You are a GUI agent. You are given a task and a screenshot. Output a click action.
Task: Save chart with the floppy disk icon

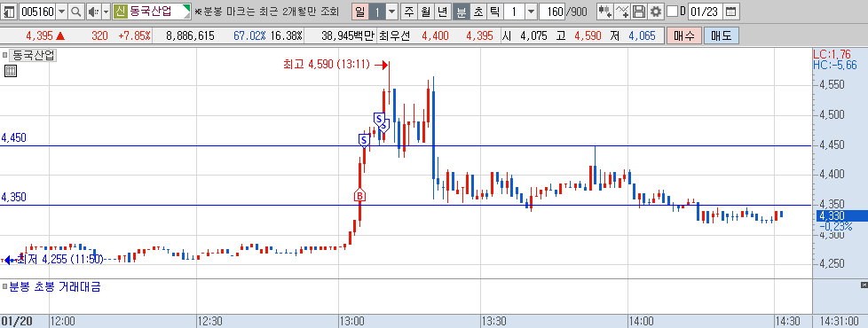[639, 11]
